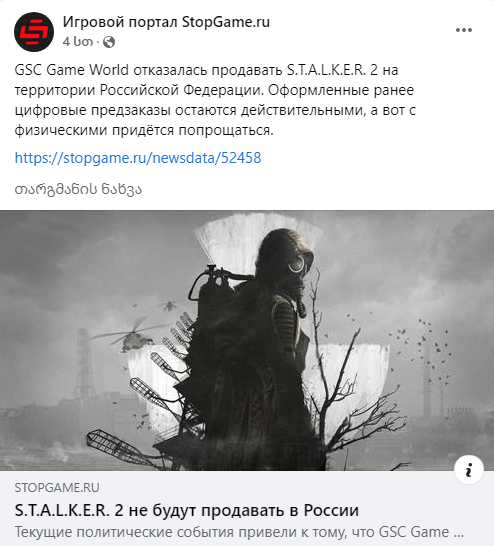494x546 pixels.
Task: Click თარგმანის ნახვა to see translation
Action: [78, 189]
